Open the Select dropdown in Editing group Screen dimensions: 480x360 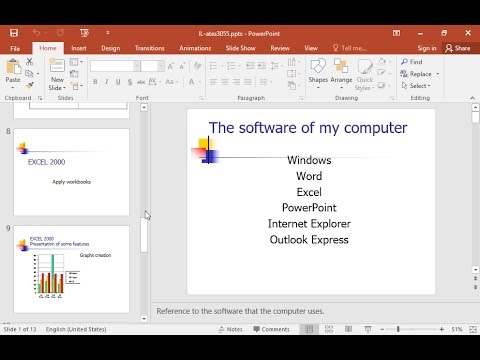416,86
